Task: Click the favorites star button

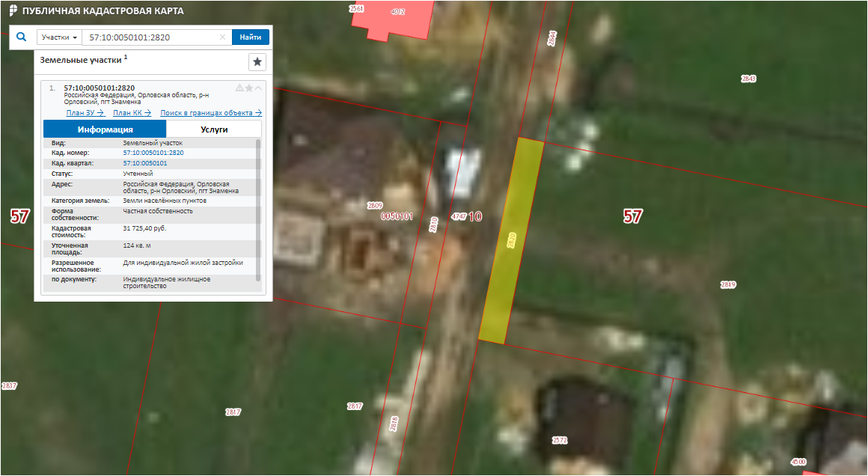Action: [x=257, y=62]
